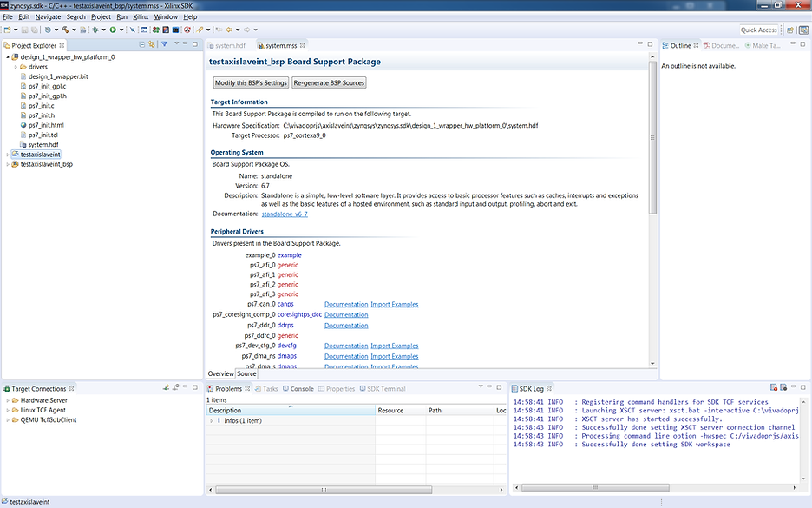Click the Save toolbar icon
The width and height of the screenshot is (812, 508).
pyautogui.click(x=24, y=29)
